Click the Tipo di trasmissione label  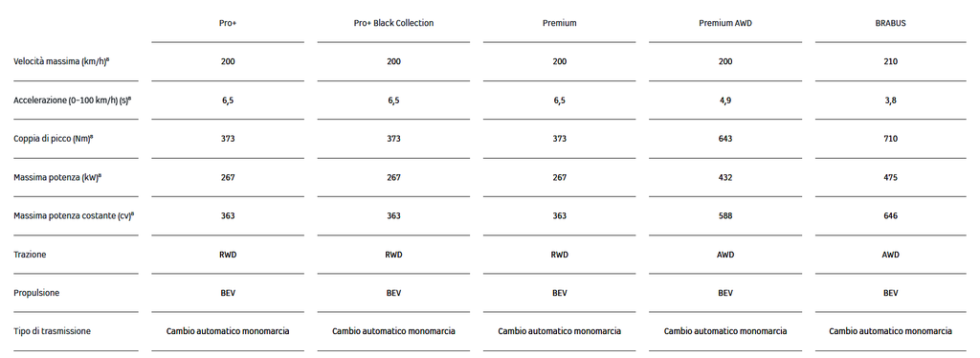point(52,331)
